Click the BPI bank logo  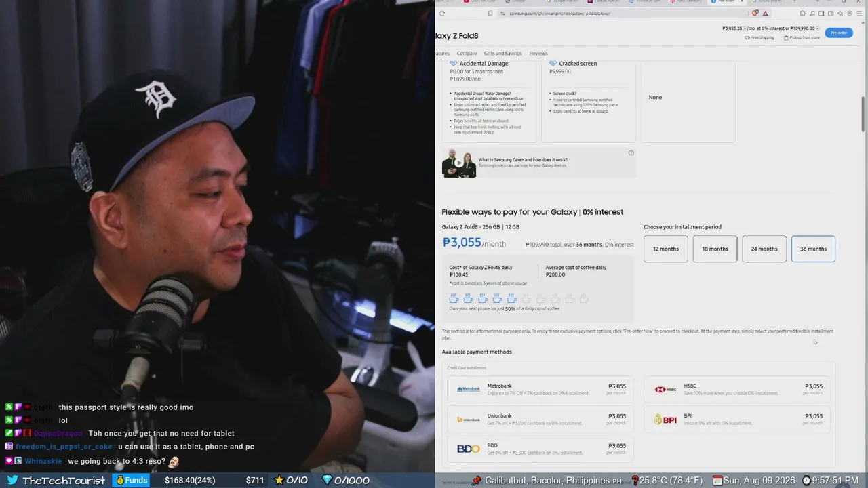(x=665, y=420)
